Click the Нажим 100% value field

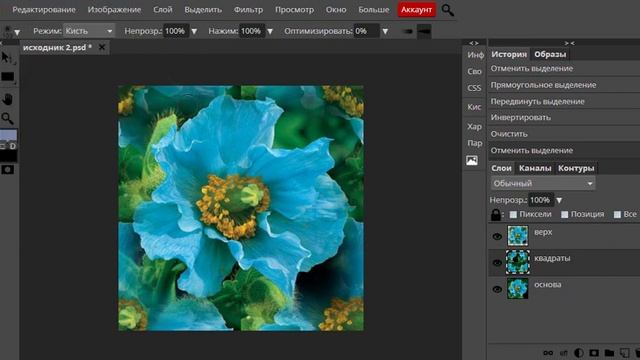pos(252,31)
